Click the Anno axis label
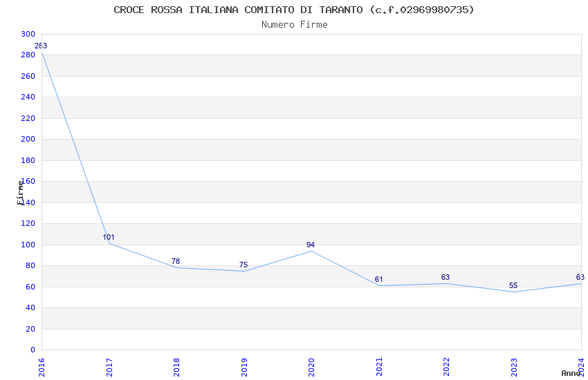This screenshot has width=588, height=380. [x=571, y=373]
